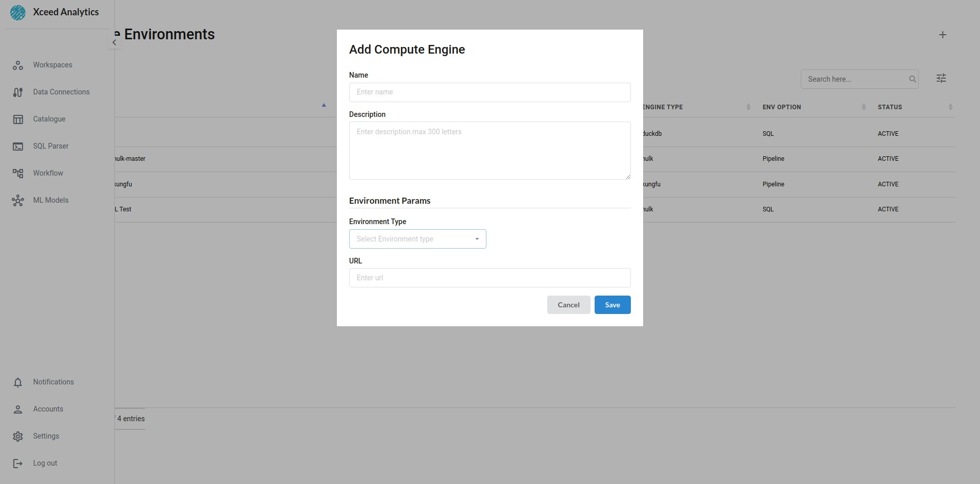
Task: Open ML Models page
Action: tap(51, 200)
